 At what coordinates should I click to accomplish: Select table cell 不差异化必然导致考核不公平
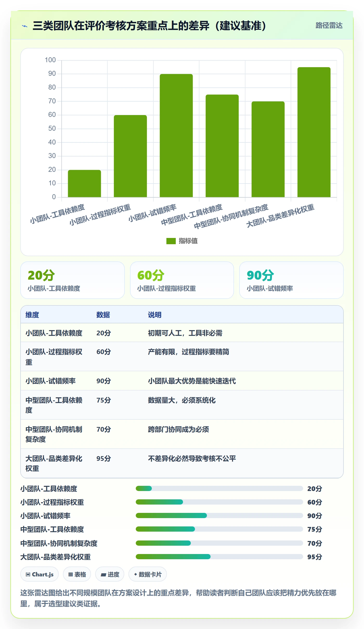(x=192, y=458)
